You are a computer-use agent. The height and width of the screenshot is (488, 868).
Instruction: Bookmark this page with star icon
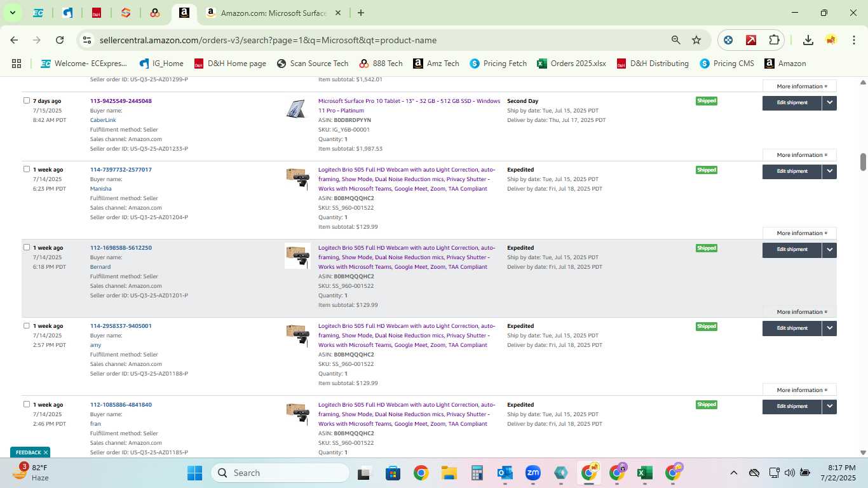[x=696, y=40]
